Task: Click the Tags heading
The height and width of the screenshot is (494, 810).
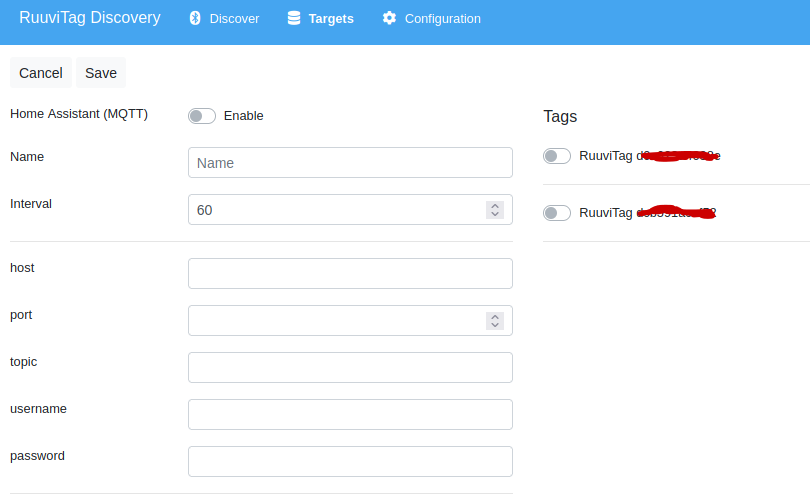Action: point(560,116)
